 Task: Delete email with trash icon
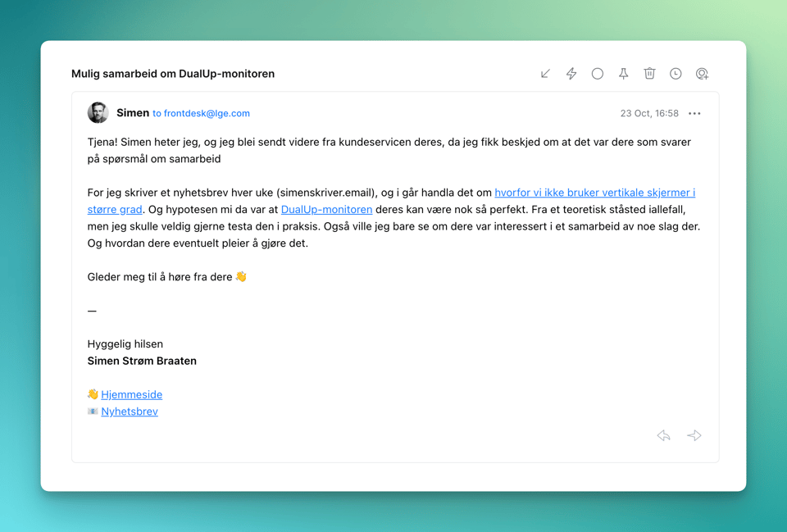(x=649, y=74)
